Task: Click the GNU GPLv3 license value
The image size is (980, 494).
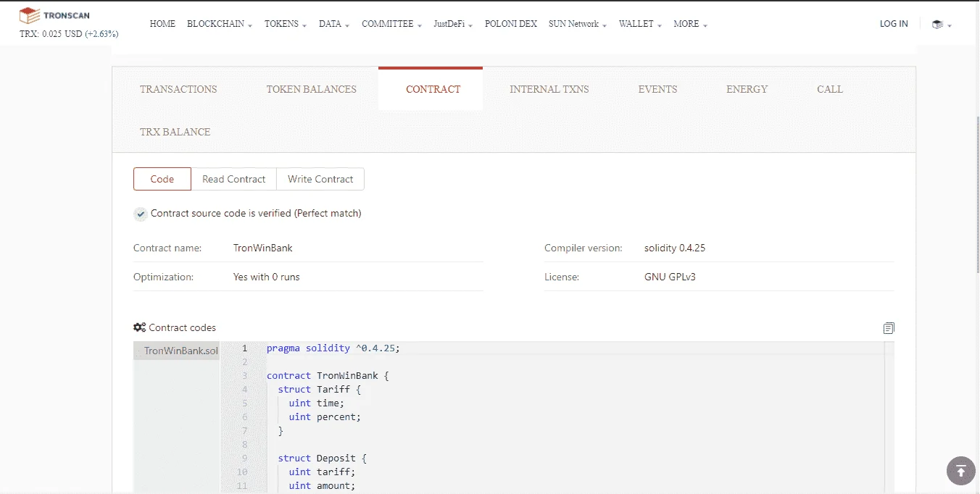Action: (x=670, y=277)
